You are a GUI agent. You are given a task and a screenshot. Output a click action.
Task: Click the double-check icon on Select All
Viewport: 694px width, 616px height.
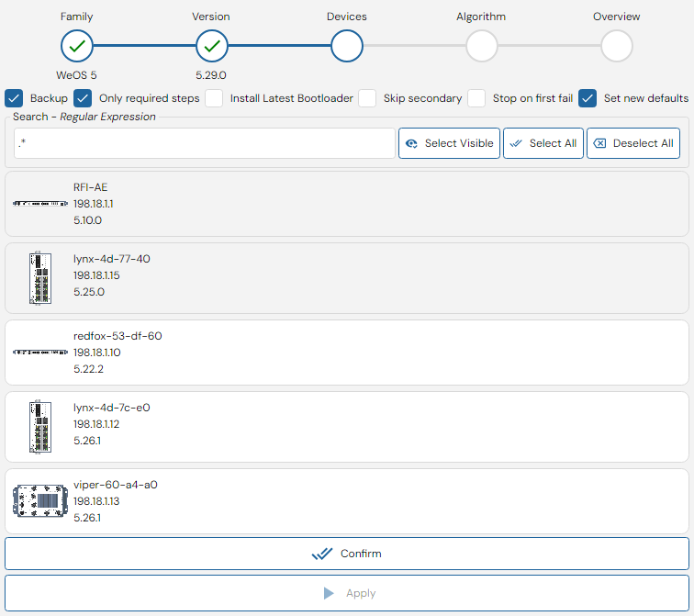[516, 143]
